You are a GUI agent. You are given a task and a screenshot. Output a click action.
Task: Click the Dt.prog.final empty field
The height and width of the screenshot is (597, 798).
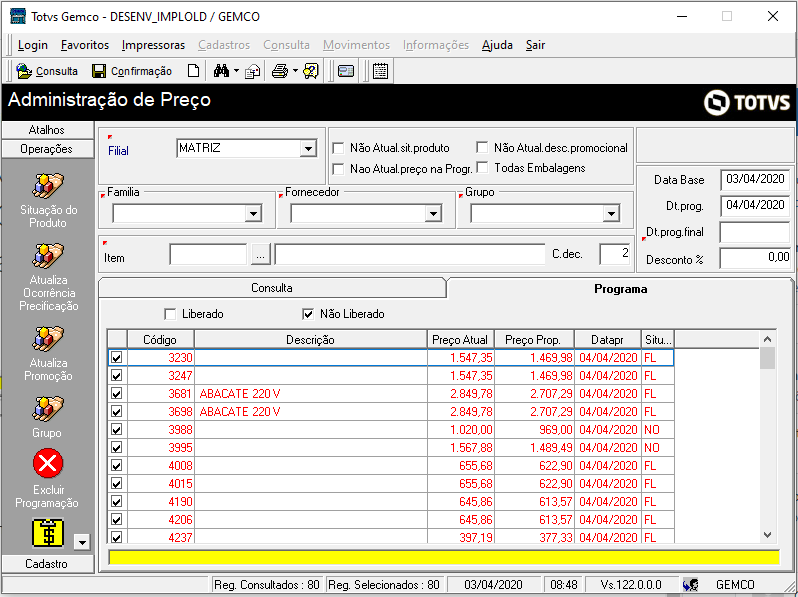(x=755, y=232)
